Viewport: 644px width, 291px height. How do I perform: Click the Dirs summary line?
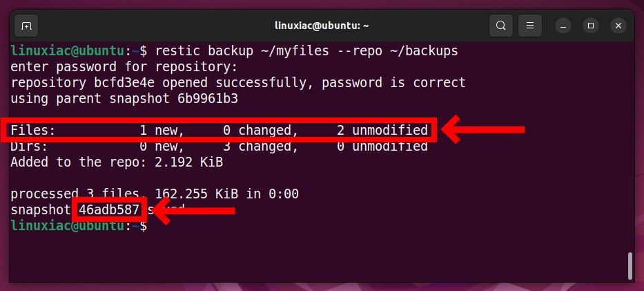click(219, 147)
